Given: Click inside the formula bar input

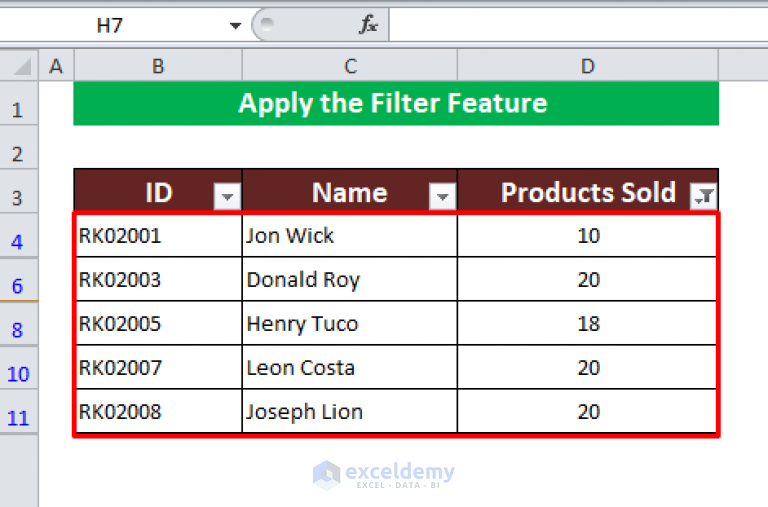Looking at the screenshot, I should point(578,25).
